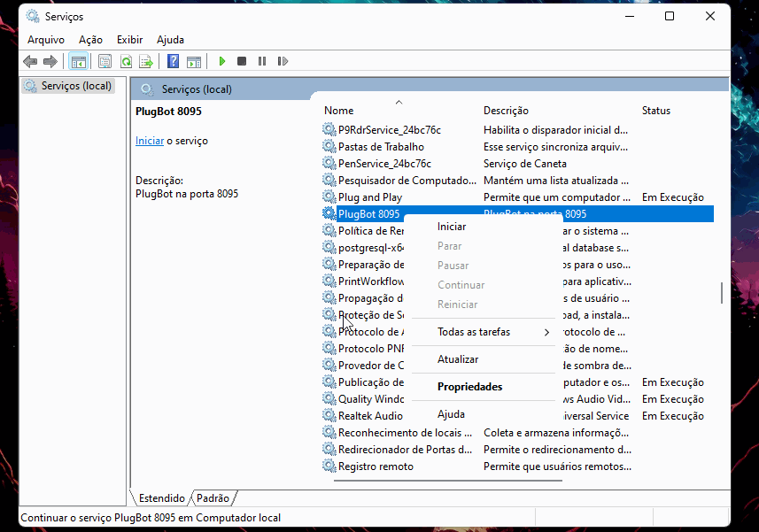
Task: Click gear icon beside Reconhecimento de locais
Action: [x=329, y=432]
